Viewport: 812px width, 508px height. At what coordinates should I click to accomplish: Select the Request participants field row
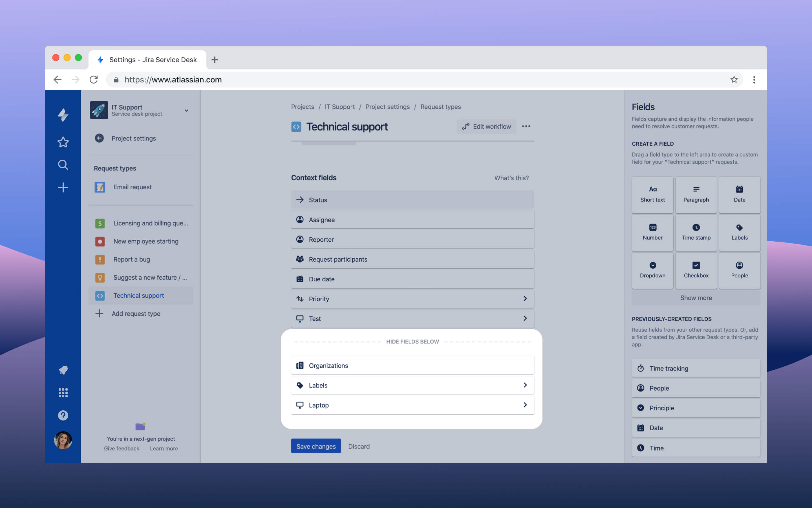412,259
